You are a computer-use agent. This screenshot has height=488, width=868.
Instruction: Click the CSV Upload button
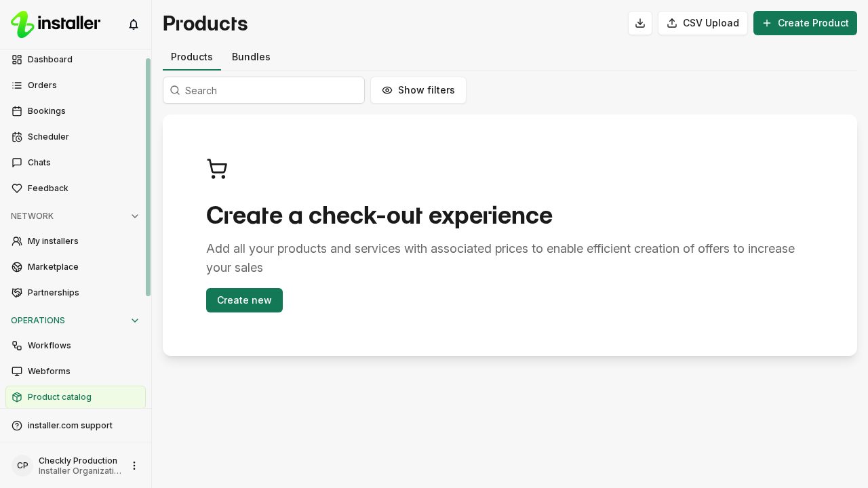[x=703, y=23]
